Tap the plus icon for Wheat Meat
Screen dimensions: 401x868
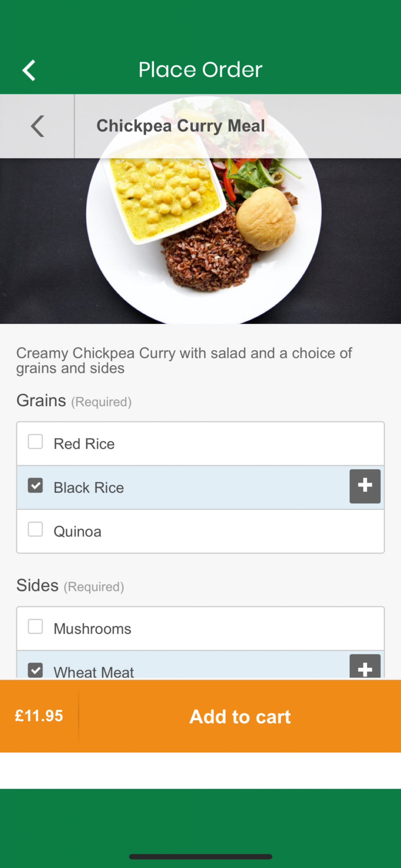point(365,667)
